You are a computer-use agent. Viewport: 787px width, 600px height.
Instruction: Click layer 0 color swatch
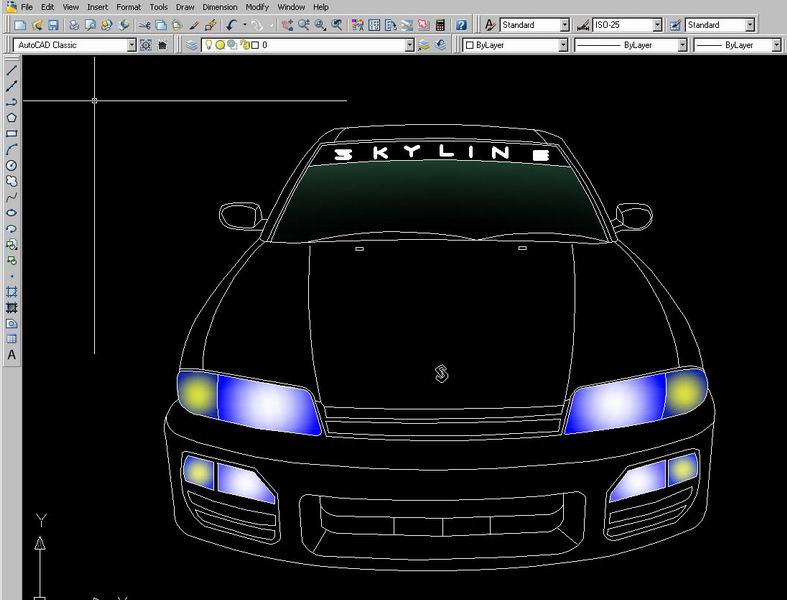pyautogui.click(x=255, y=45)
